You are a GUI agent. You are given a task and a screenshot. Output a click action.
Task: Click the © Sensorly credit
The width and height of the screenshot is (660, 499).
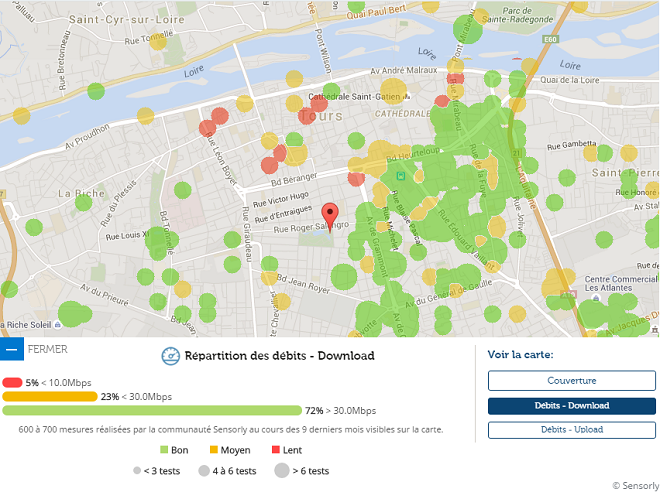[x=636, y=486]
